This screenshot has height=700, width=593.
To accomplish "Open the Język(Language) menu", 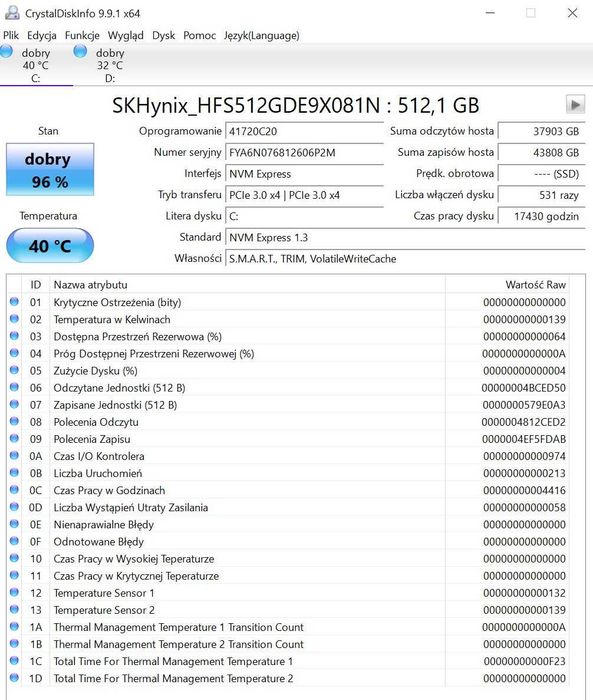I will pyautogui.click(x=262, y=35).
